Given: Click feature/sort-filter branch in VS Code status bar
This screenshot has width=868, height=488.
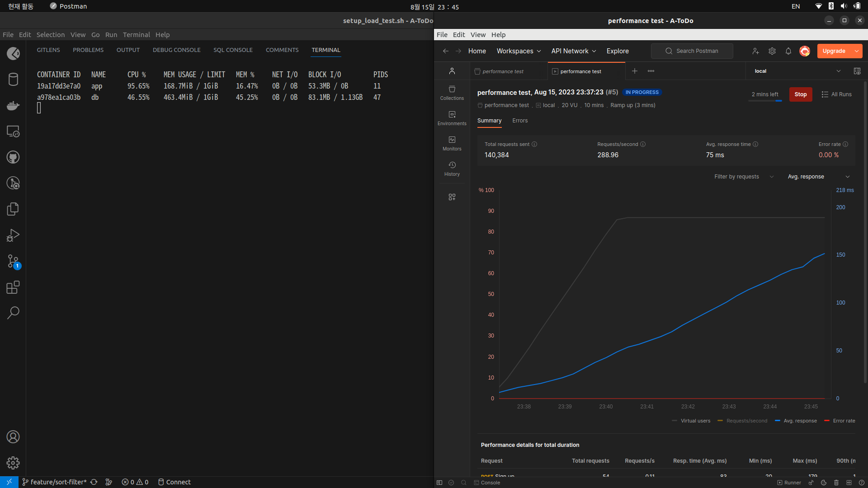Looking at the screenshot, I should [x=54, y=482].
